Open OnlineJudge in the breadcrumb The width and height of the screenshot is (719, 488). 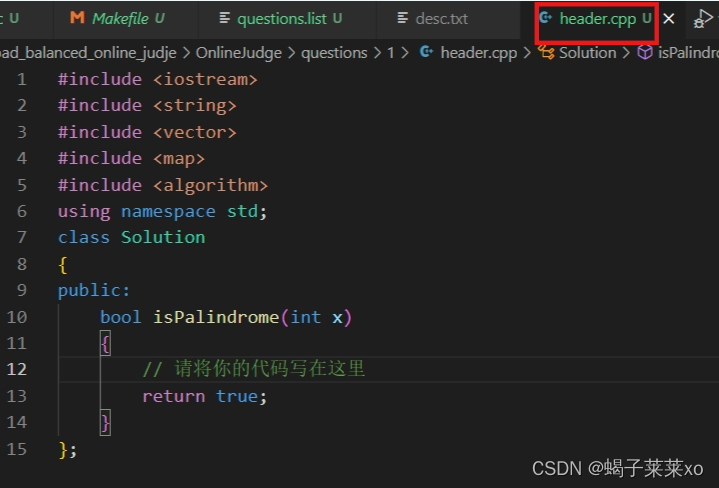click(x=238, y=53)
